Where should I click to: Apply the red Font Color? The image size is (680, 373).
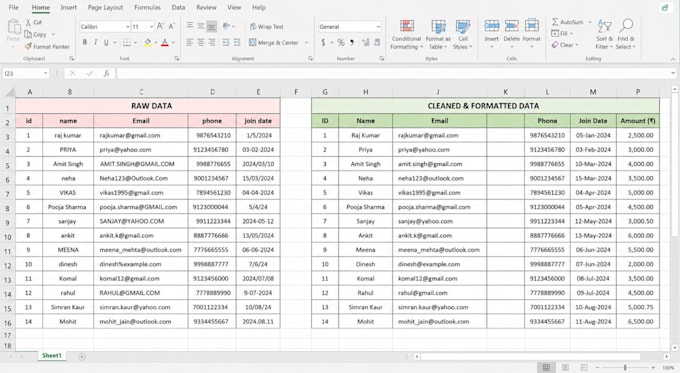click(165, 42)
